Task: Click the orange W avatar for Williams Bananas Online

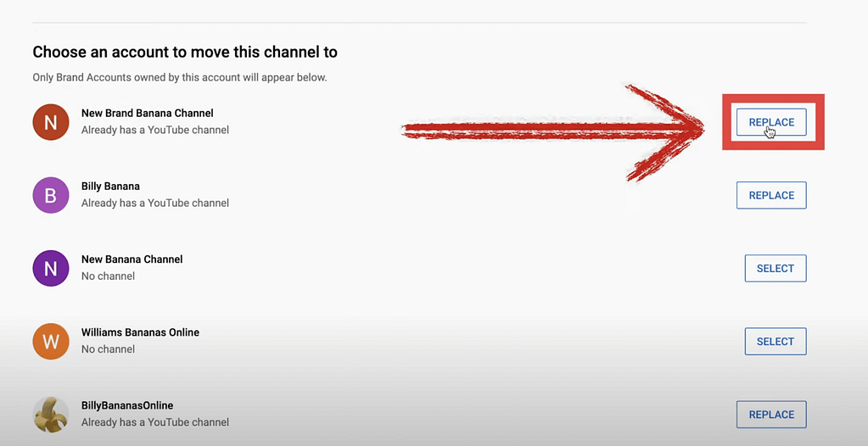Action: pos(50,342)
